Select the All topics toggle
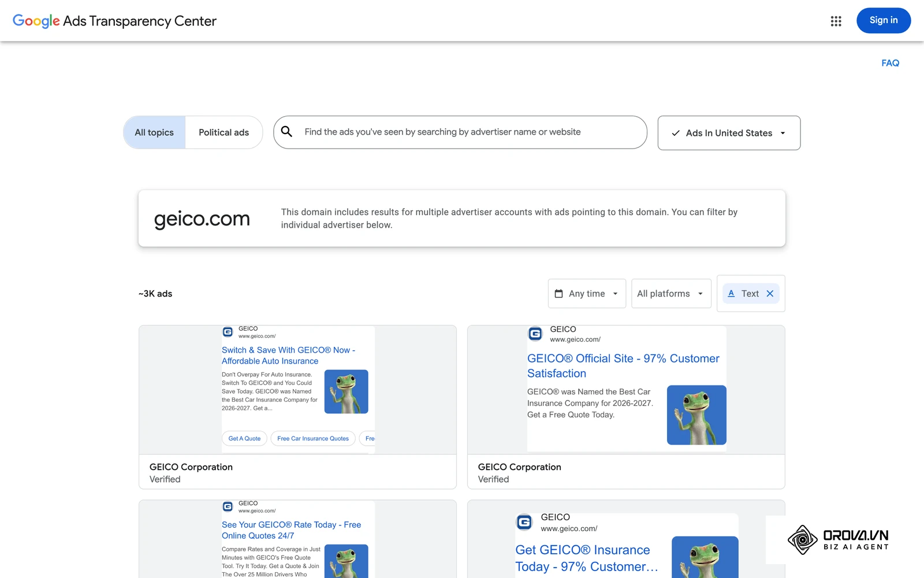Viewport: 924px width, 578px height. coord(154,132)
